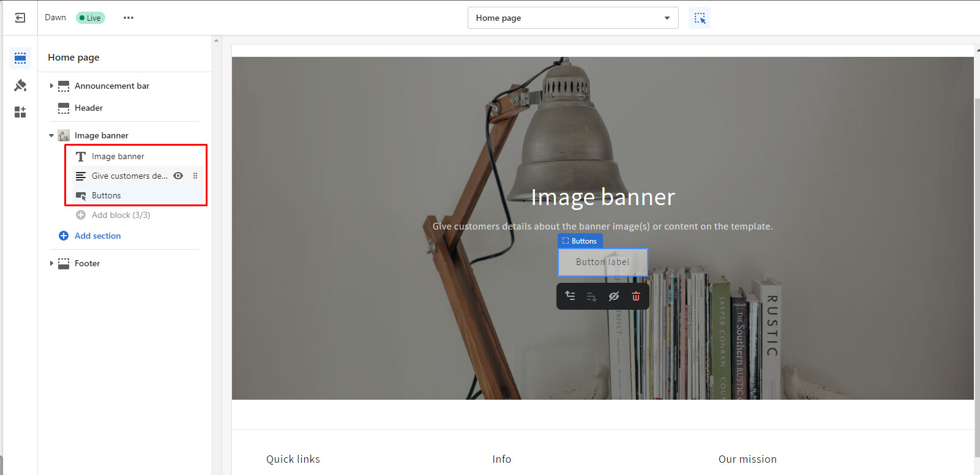
Task: Click the Add section link
Action: (x=98, y=236)
